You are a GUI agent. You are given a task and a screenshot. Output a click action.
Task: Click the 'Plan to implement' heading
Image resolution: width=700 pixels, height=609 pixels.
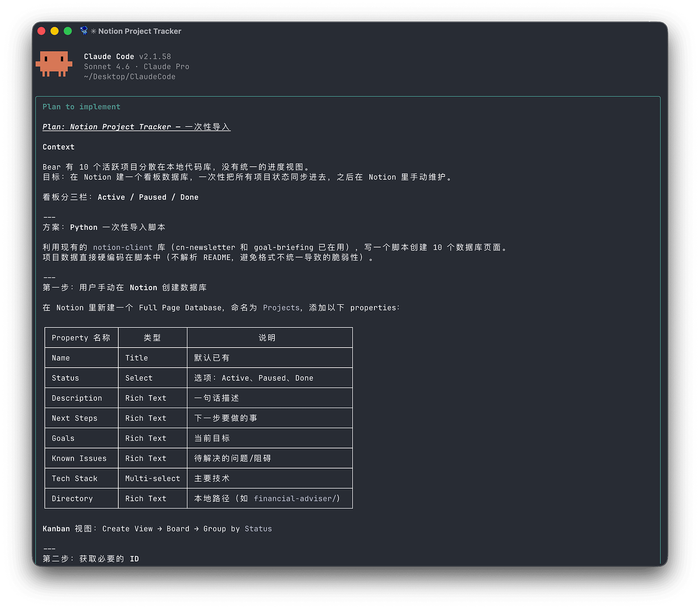tap(81, 107)
